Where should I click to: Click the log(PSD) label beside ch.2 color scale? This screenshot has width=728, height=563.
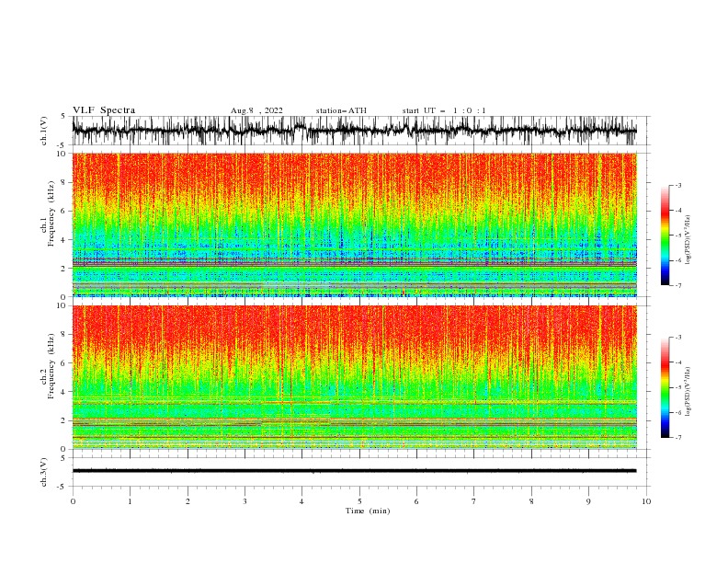click(x=688, y=391)
